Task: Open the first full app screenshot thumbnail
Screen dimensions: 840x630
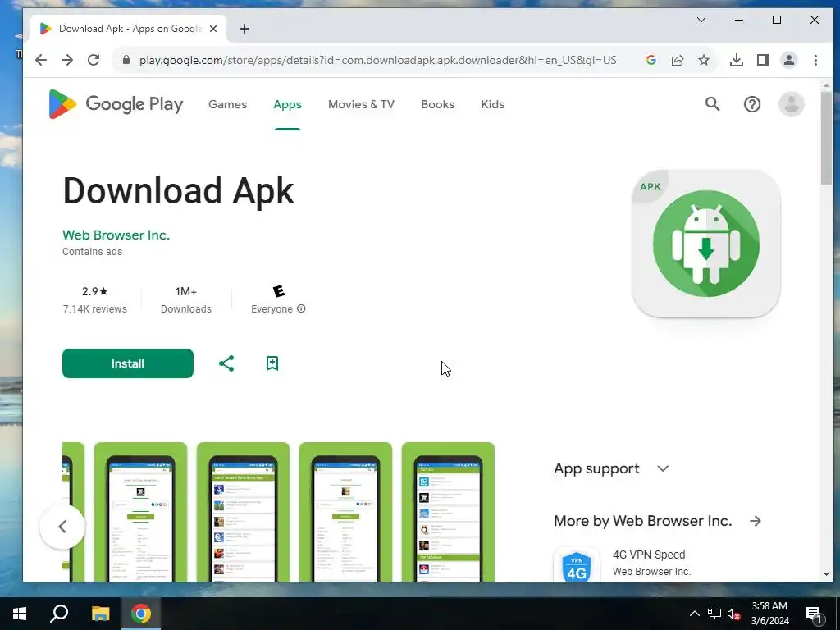Action: (141, 512)
